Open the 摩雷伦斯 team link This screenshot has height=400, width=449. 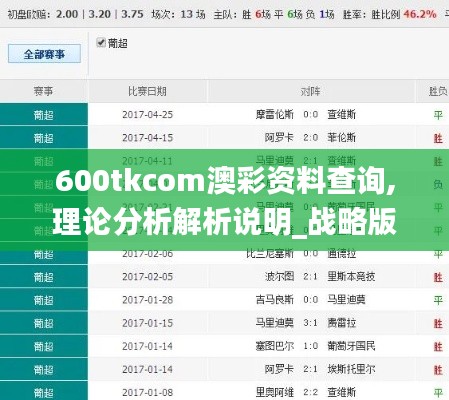tap(275, 115)
